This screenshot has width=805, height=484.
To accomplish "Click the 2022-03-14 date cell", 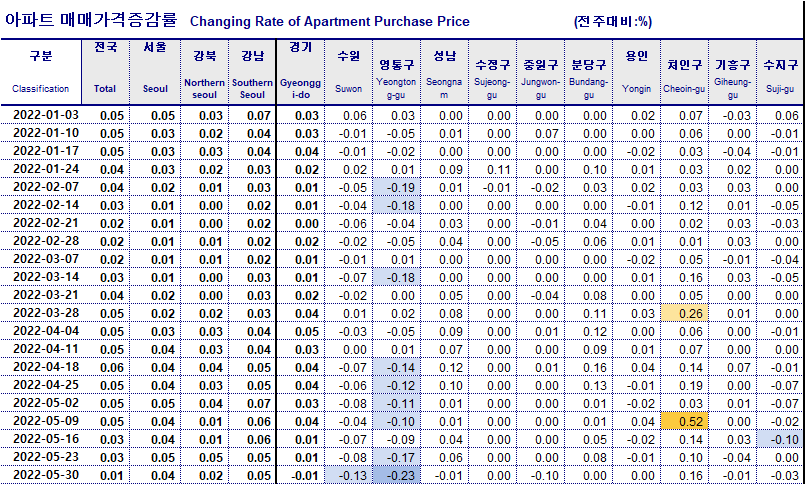I will pos(41,277).
